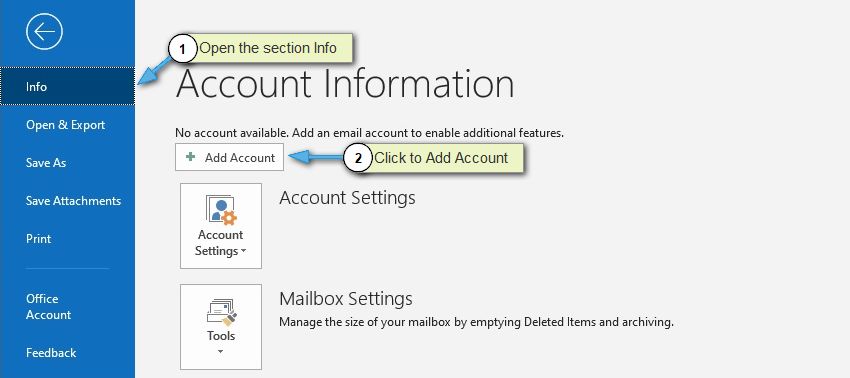
Task: Click the Account Settings section heading
Action: 347,197
